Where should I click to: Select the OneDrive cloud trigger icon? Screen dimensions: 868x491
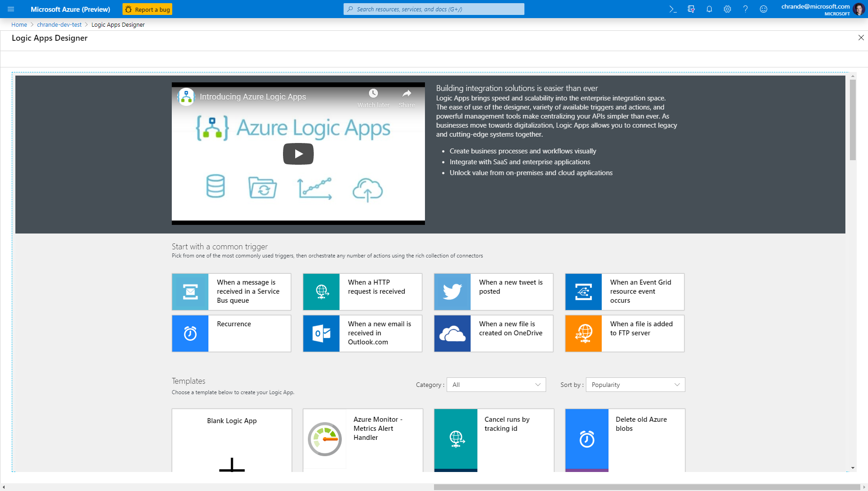[453, 334]
